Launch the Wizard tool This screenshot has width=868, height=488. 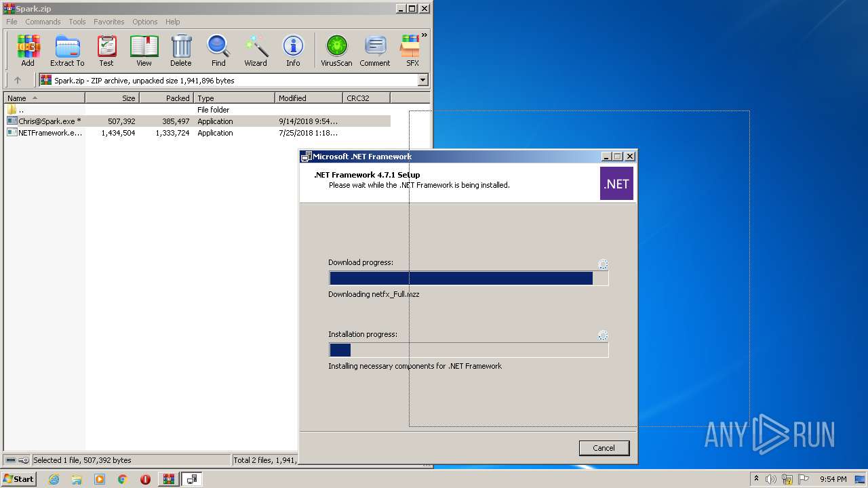pyautogui.click(x=256, y=51)
